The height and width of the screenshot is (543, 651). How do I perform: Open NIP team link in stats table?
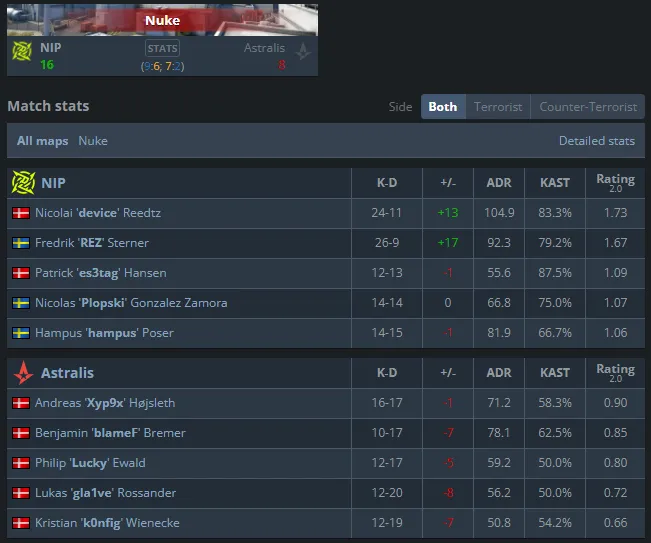[x=53, y=183]
